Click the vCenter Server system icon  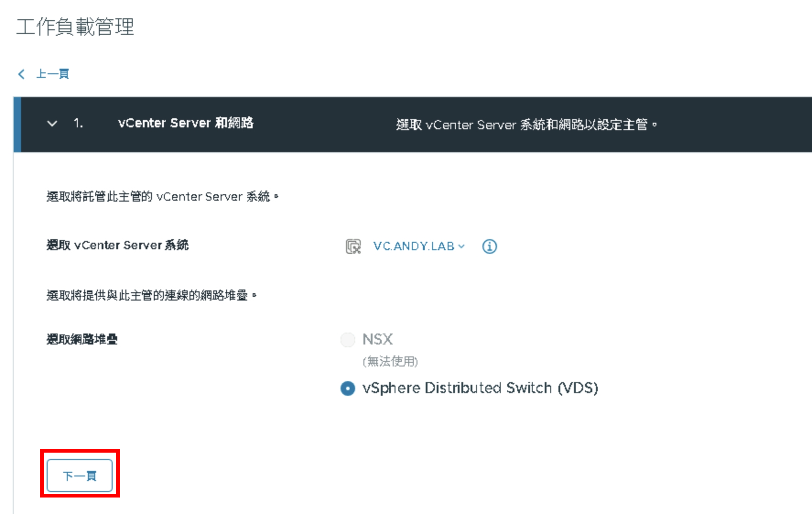click(x=353, y=246)
